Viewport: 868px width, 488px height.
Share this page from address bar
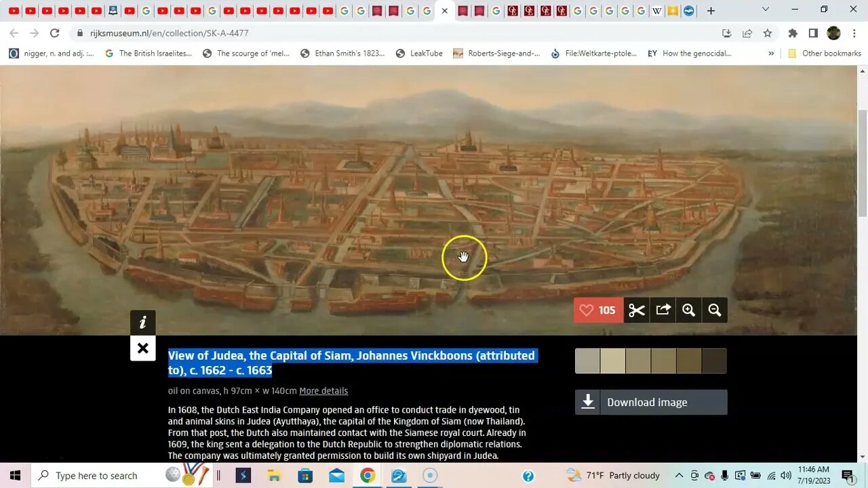(x=747, y=33)
